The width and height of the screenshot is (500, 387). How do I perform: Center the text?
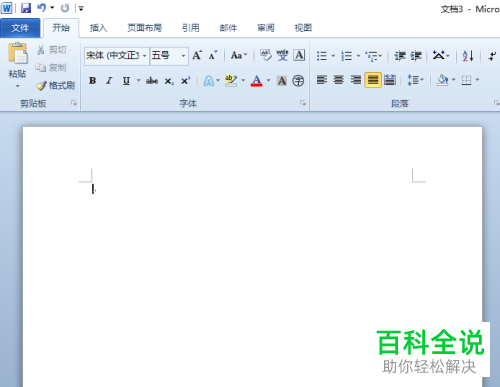pyautogui.click(x=339, y=80)
